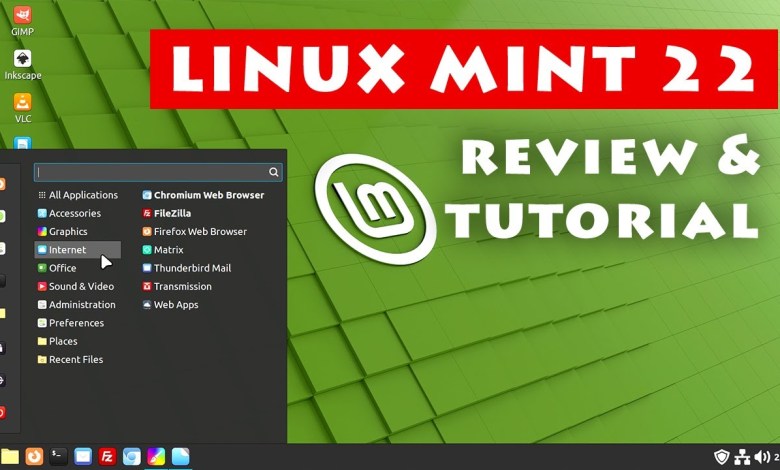Select the Internet category
Image resolution: width=780 pixels, height=470 pixels.
pos(78,250)
